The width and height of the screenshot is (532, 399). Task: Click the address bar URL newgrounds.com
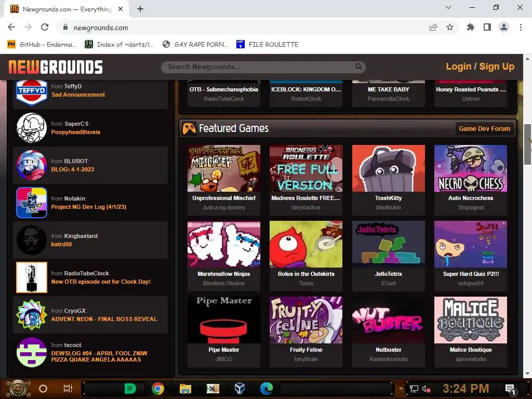pyautogui.click(x=101, y=28)
